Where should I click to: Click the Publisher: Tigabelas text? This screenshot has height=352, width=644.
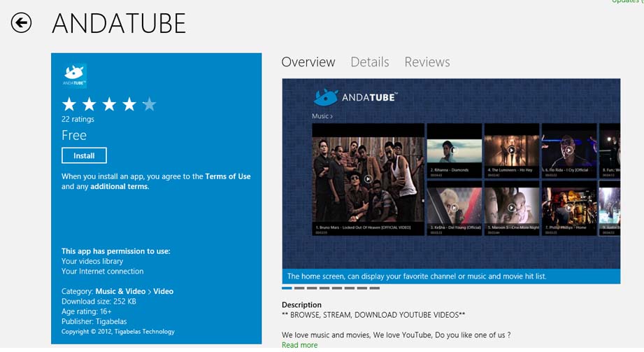[94, 322]
